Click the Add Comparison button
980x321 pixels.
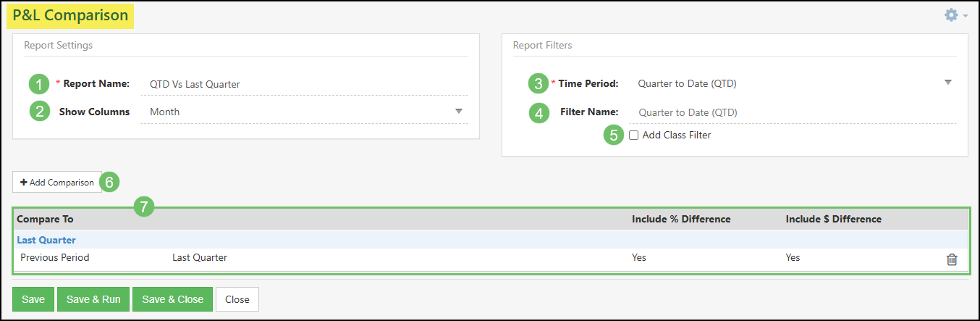tap(56, 183)
